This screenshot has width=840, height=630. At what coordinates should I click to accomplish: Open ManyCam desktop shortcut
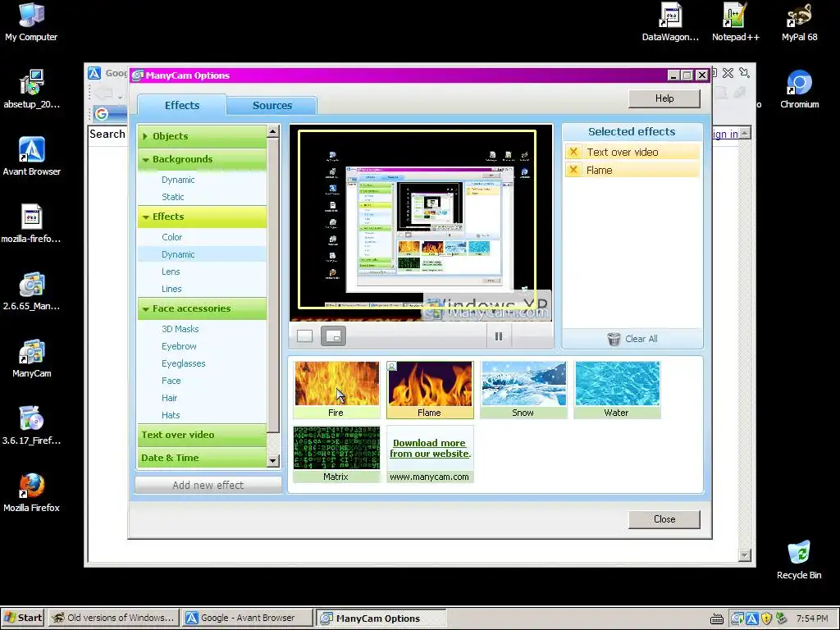pos(31,358)
